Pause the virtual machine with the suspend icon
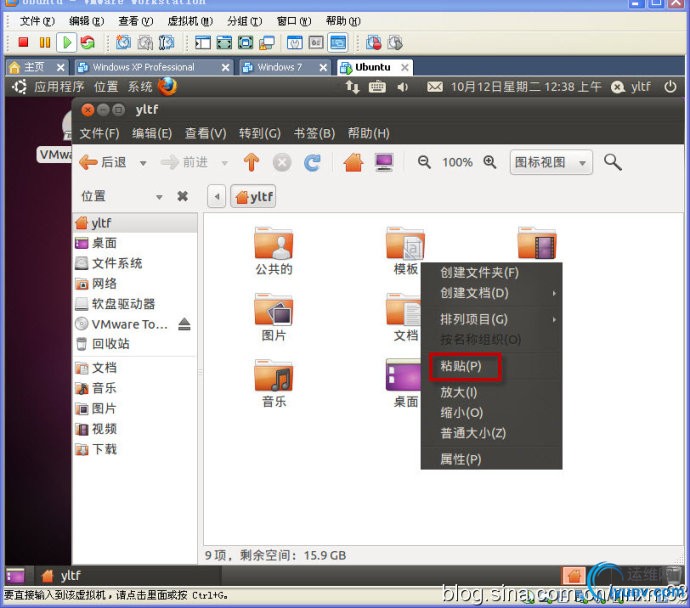The image size is (690, 608). (x=45, y=42)
